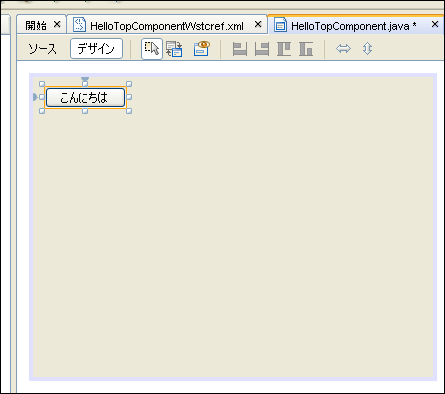Align selected components to right in column
445x394 pixels.
coord(262,49)
